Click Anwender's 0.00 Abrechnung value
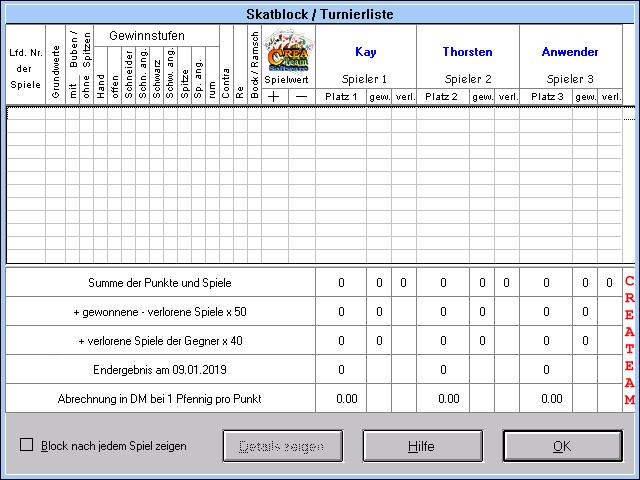 pos(551,399)
